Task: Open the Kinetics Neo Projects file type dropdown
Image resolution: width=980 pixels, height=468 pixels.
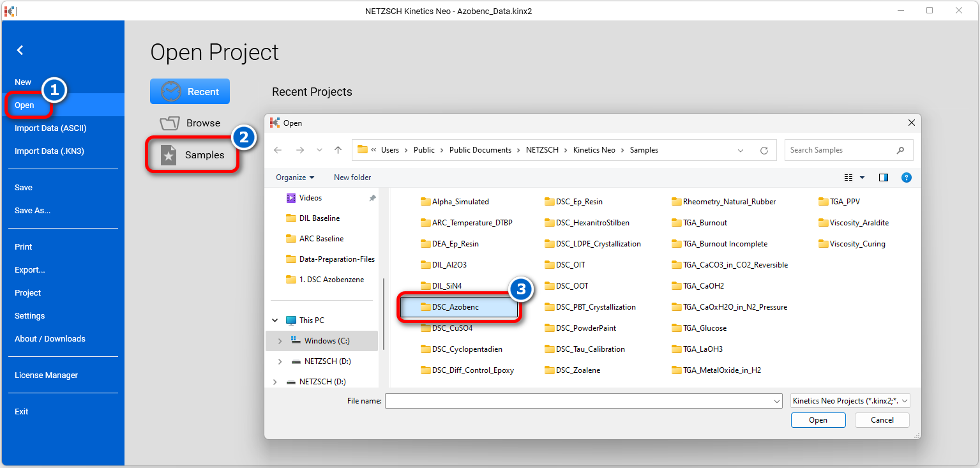Action: 850,401
